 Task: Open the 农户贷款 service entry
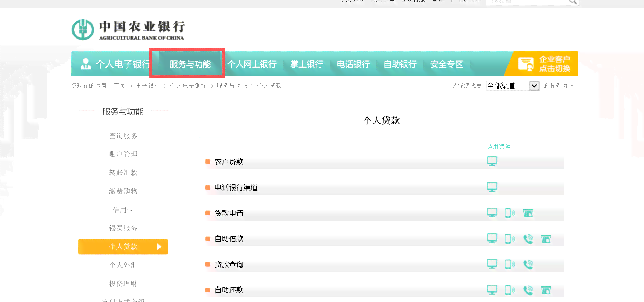point(229,162)
